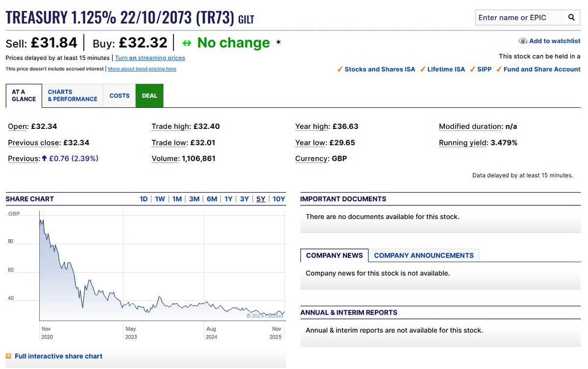Click the Volume label

[166, 159]
